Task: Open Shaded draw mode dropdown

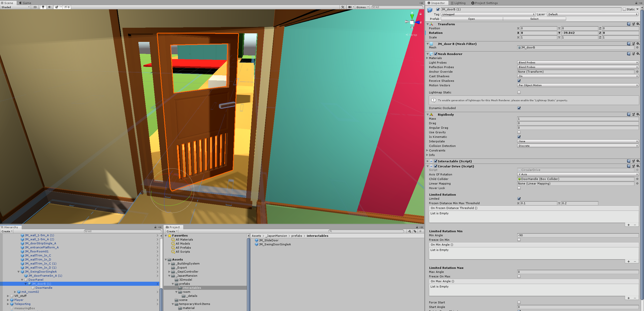Action: [x=15, y=7]
